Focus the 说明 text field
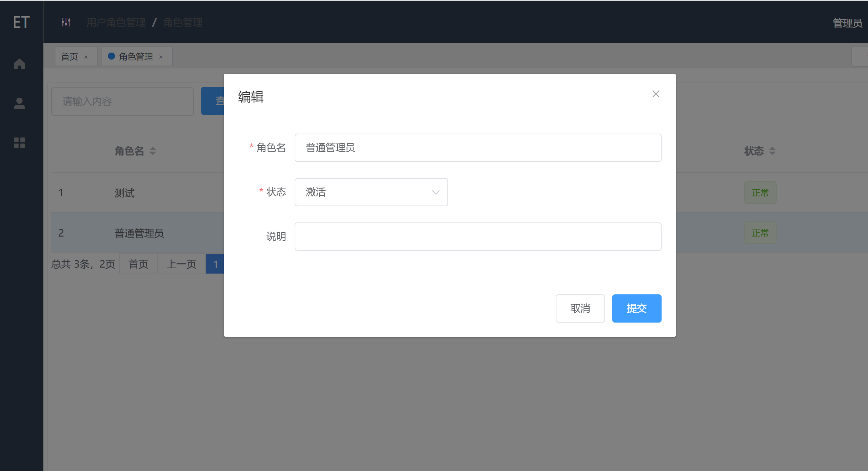The image size is (868, 471). click(x=478, y=237)
